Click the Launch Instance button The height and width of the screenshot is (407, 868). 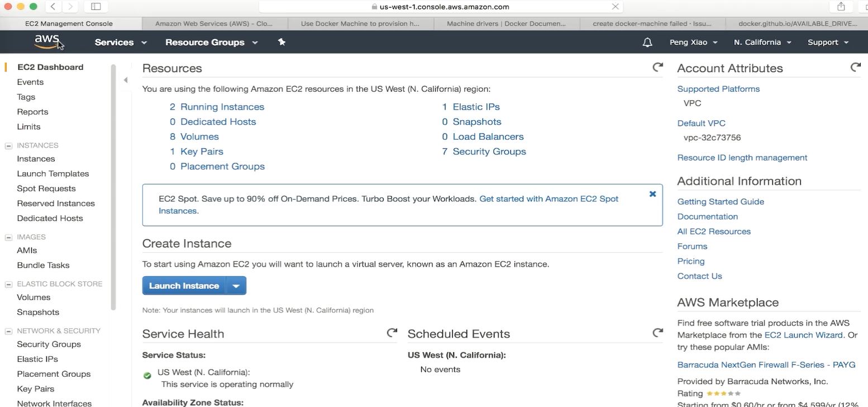click(184, 286)
